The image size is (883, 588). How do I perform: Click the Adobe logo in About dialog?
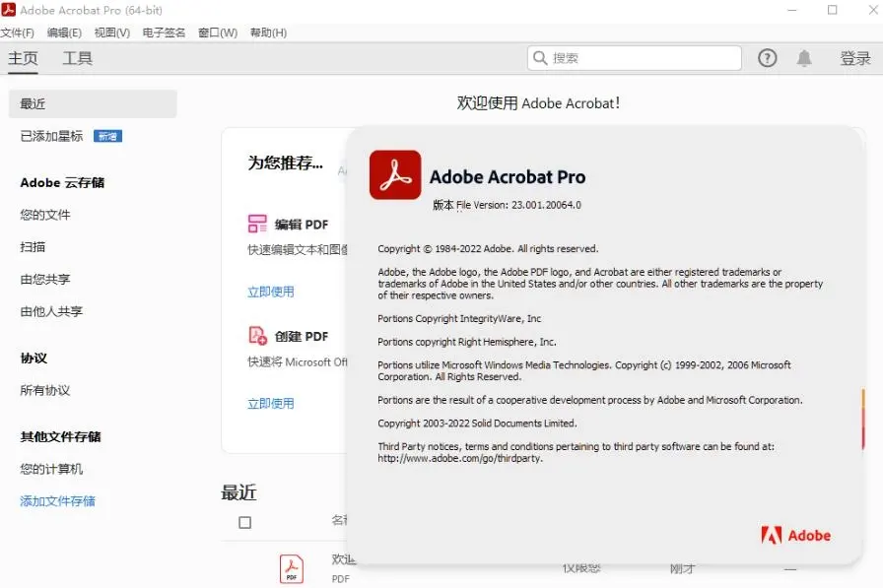(795, 535)
